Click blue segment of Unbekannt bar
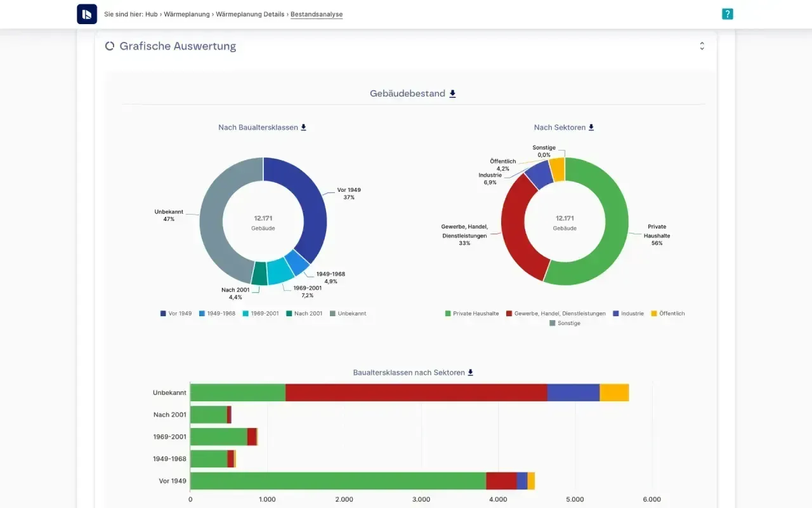Viewport: 812px width, 508px height. [x=573, y=392]
